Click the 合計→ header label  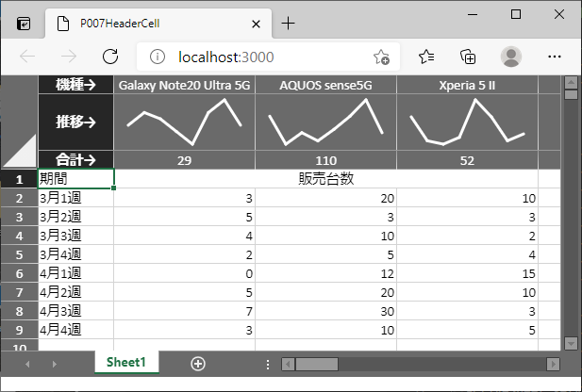click(x=76, y=160)
